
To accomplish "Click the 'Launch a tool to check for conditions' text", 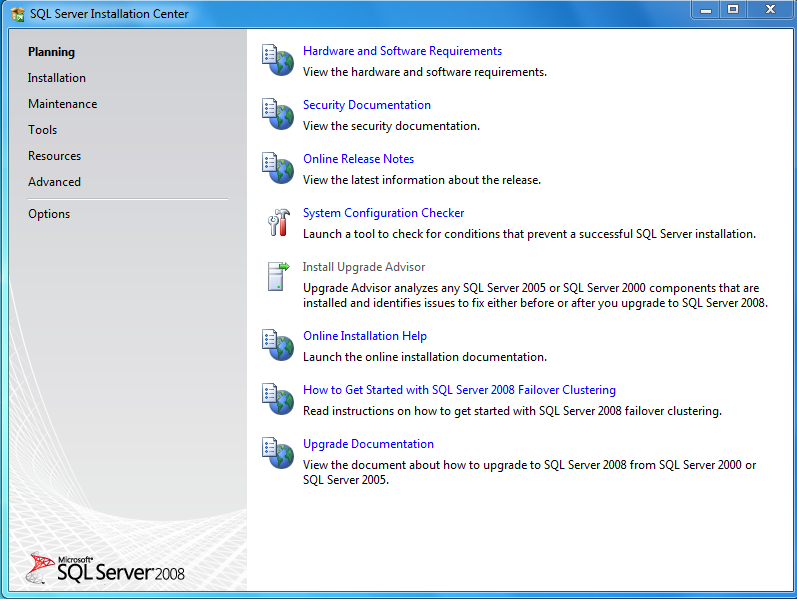I will 529,234.
